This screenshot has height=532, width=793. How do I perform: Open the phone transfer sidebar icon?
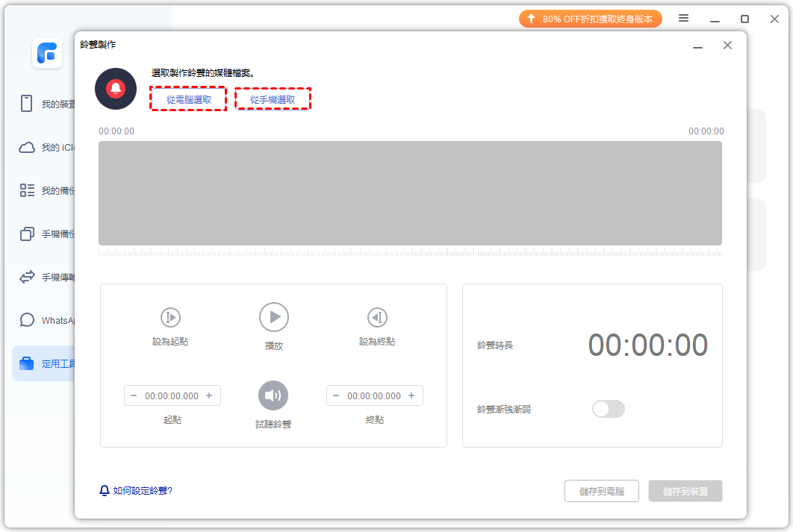pyautogui.click(x=28, y=277)
